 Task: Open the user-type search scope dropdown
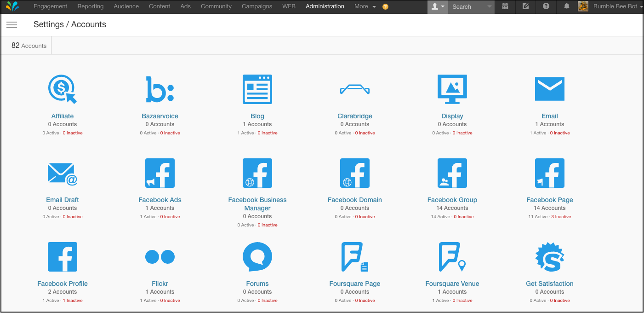tap(438, 6)
